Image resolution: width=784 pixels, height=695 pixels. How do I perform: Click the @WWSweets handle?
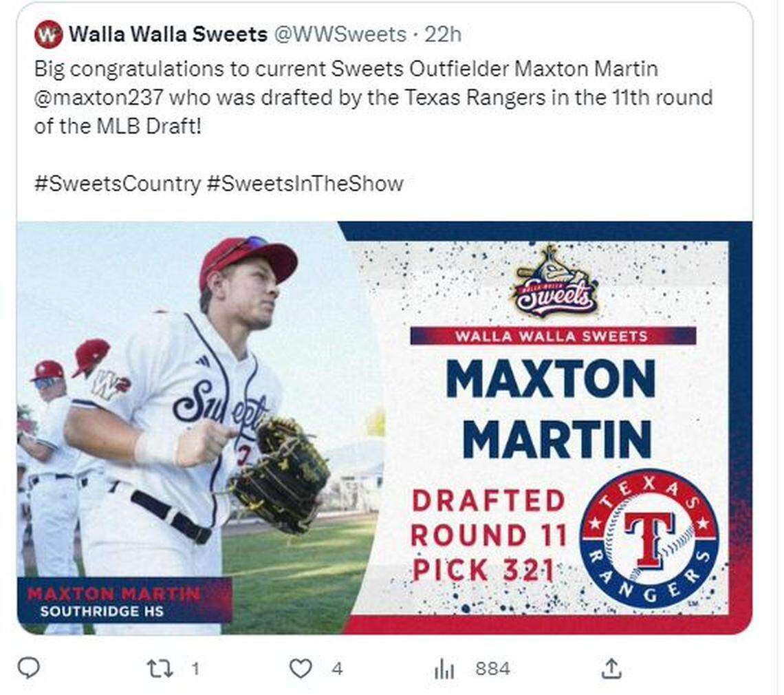340,34
